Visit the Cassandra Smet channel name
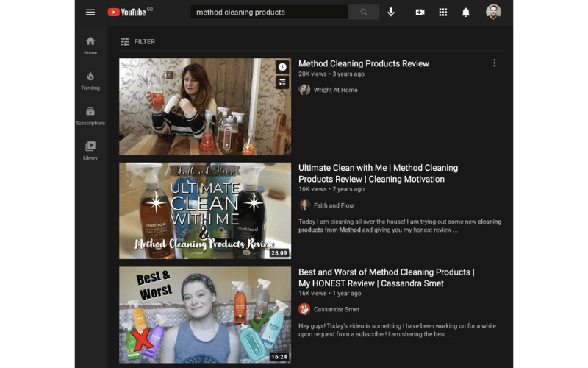Viewport: 588px width, 368px height. click(337, 309)
